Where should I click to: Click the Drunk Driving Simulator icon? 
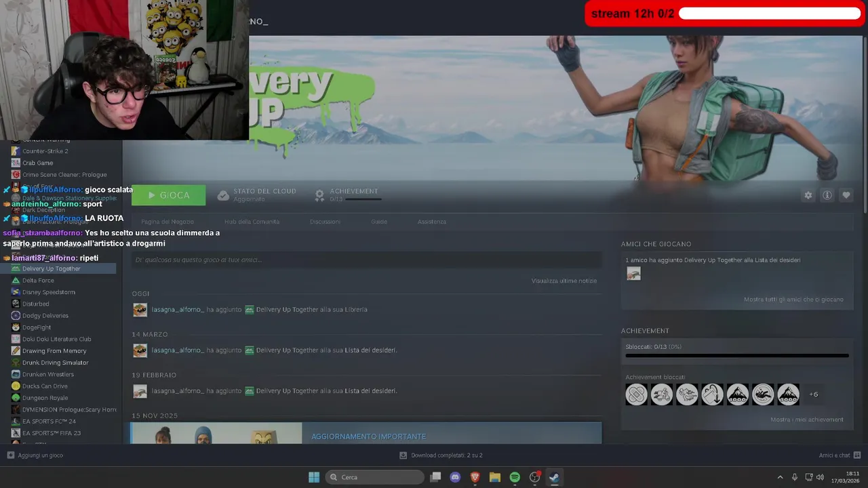point(16,363)
